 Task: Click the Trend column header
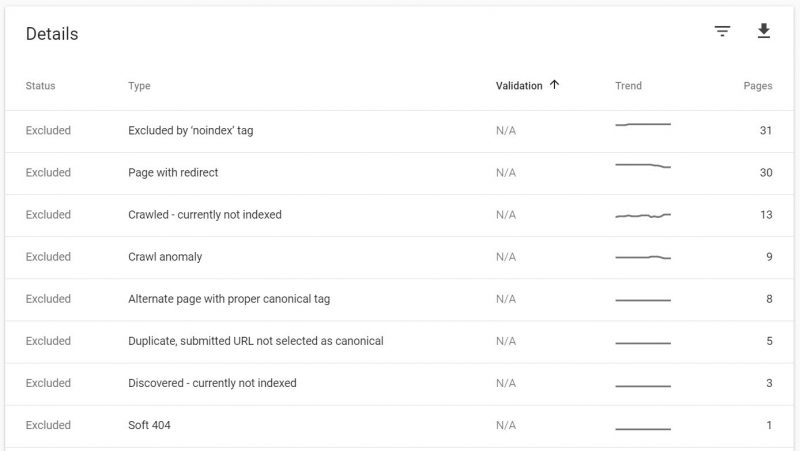tap(628, 86)
